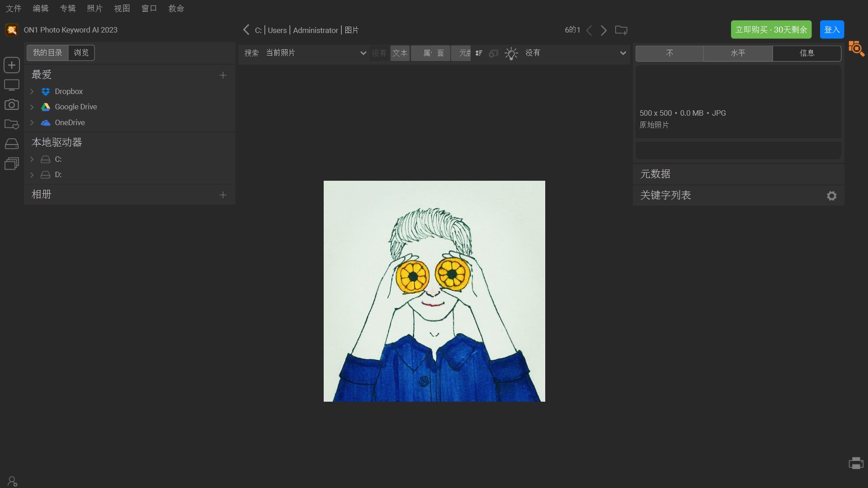Viewport: 868px width, 488px height.
Task: Click the new folder icon near navigation arrows
Action: tap(621, 30)
